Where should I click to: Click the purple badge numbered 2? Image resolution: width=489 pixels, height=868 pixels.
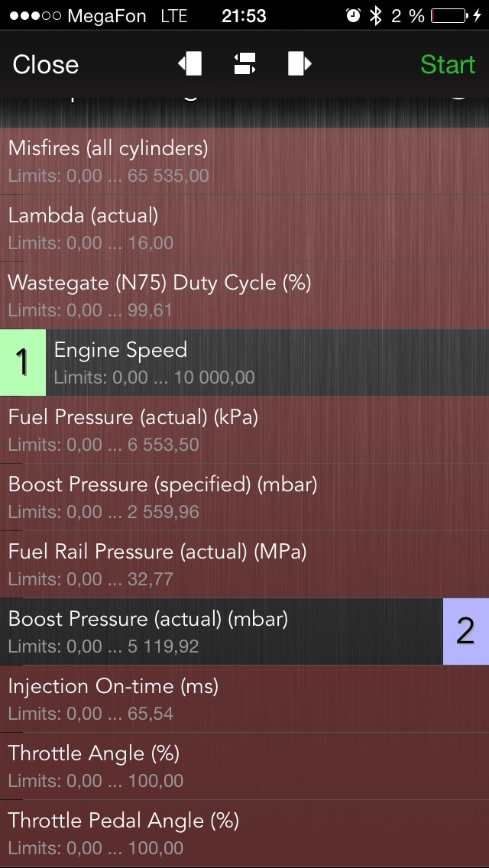click(x=466, y=631)
